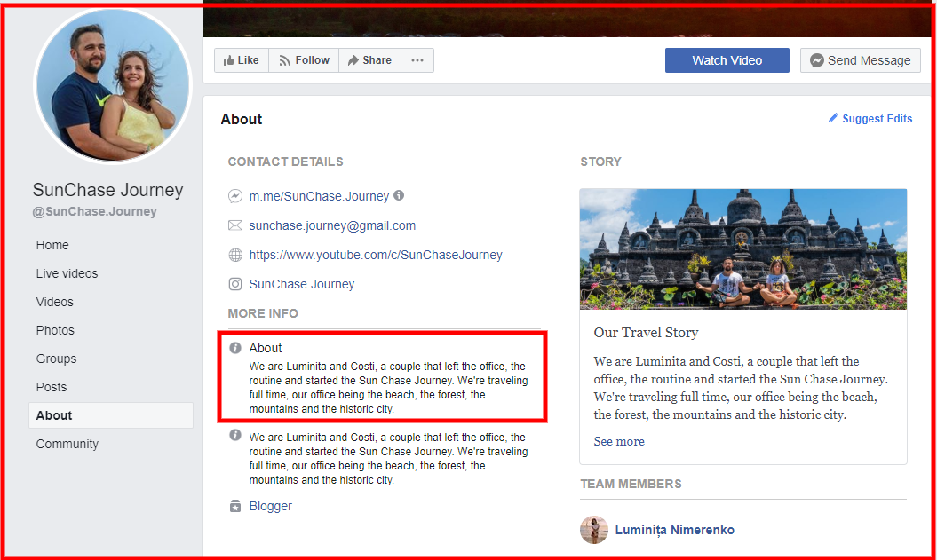937x560 pixels.
Task: Click the info icon beside messenger link
Action: point(399,195)
